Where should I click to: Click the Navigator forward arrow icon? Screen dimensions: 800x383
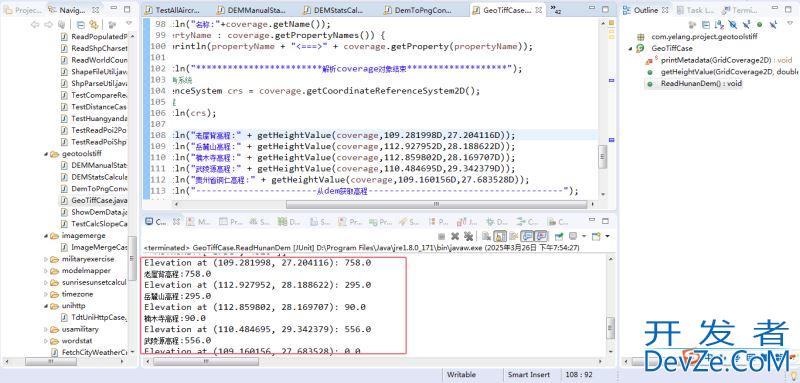48,24
